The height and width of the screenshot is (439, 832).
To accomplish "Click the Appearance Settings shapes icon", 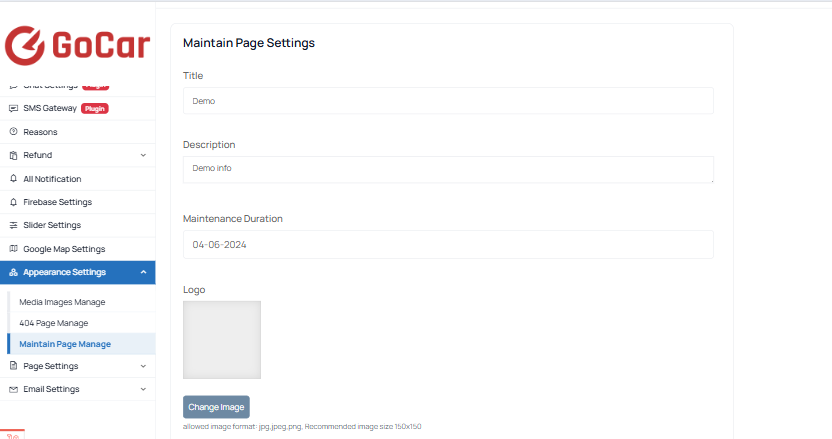I will [14, 272].
